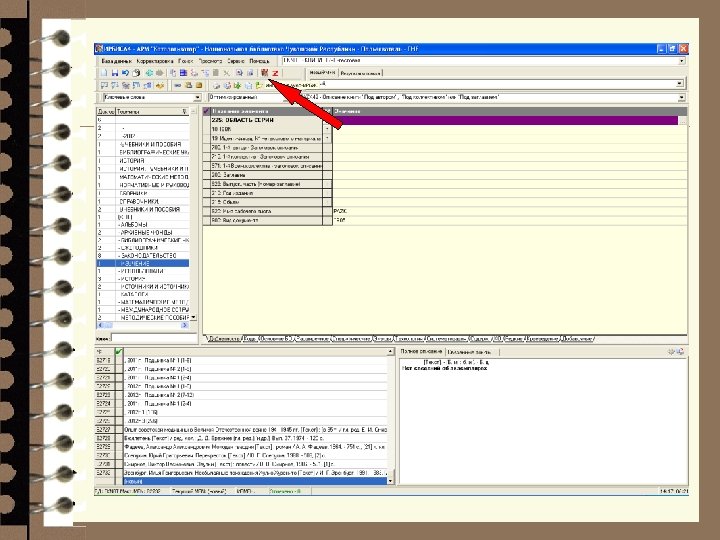
Task: Toggle the purple check mark in the field-name header
Action: [206, 111]
